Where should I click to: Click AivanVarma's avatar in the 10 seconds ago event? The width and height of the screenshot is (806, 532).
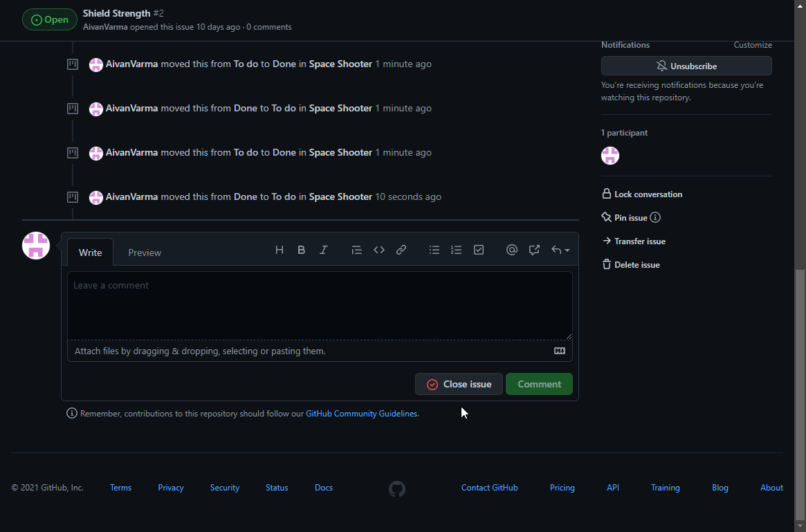(96, 197)
